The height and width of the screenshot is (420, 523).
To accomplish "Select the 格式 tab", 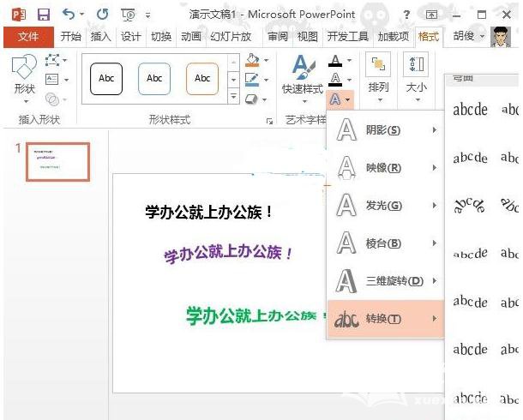I will point(429,36).
